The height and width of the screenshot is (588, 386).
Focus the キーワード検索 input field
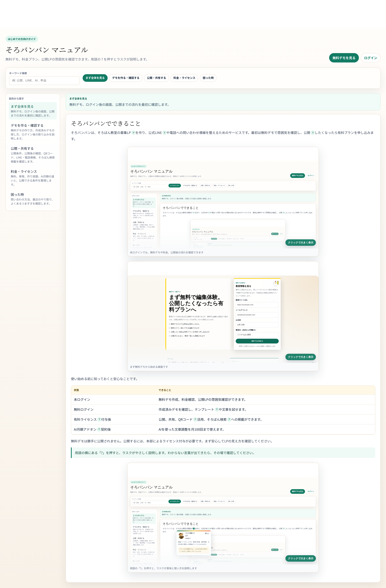[x=44, y=81]
